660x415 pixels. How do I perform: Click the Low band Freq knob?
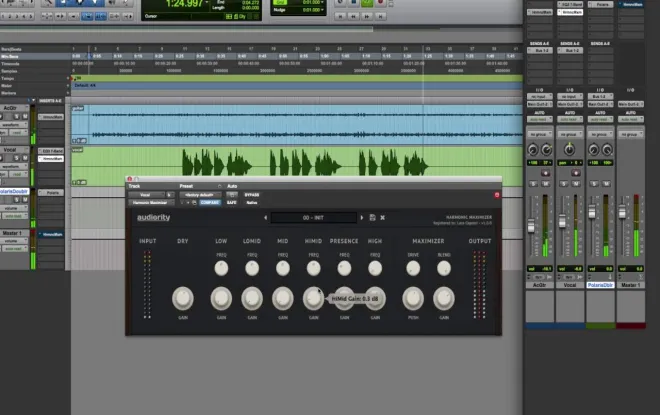click(221, 268)
